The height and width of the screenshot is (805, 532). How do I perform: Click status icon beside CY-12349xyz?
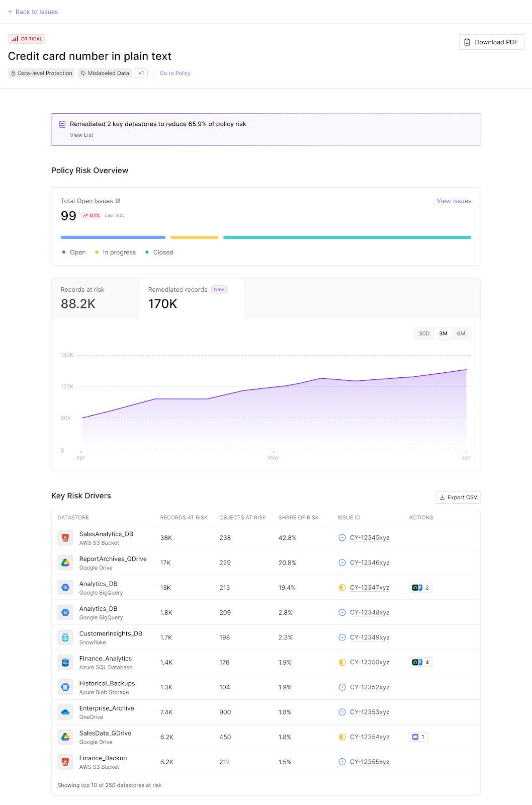pyautogui.click(x=342, y=637)
